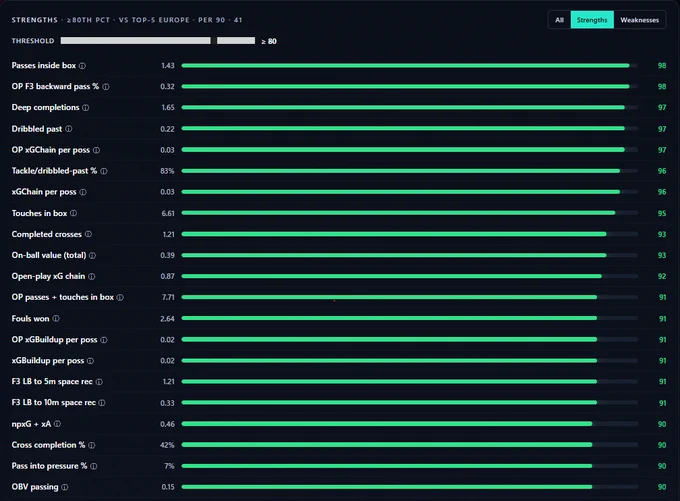
Task: Show info for Completed crosses
Action: point(88,234)
